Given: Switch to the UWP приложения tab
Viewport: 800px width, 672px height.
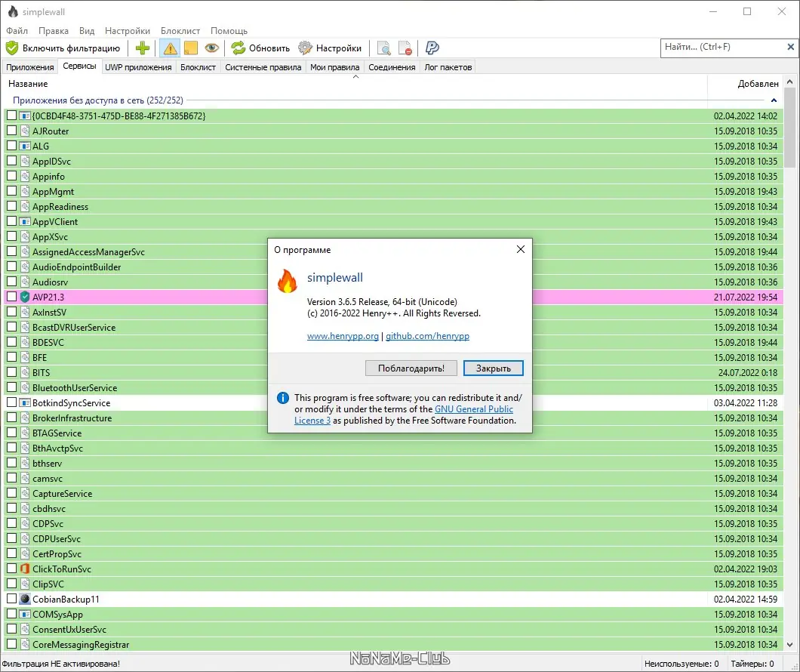Looking at the screenshot, I should (138, 67).
